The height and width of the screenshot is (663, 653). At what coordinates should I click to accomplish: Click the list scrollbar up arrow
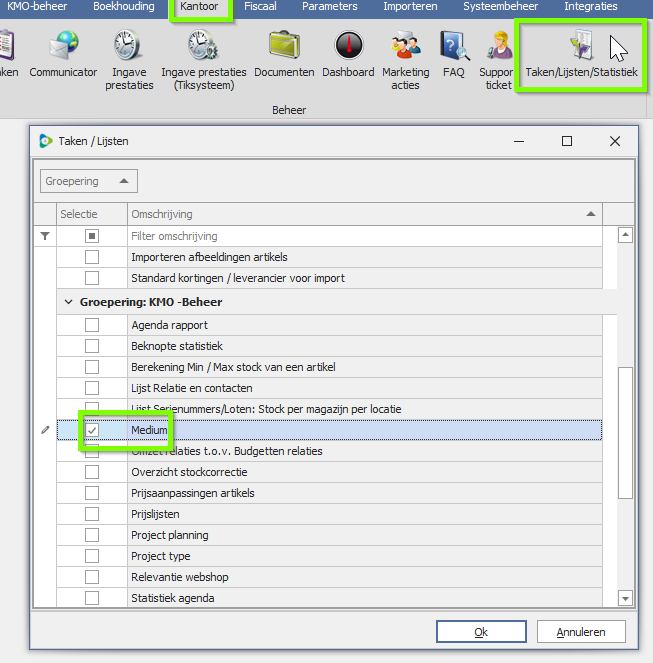click(625, 235)
